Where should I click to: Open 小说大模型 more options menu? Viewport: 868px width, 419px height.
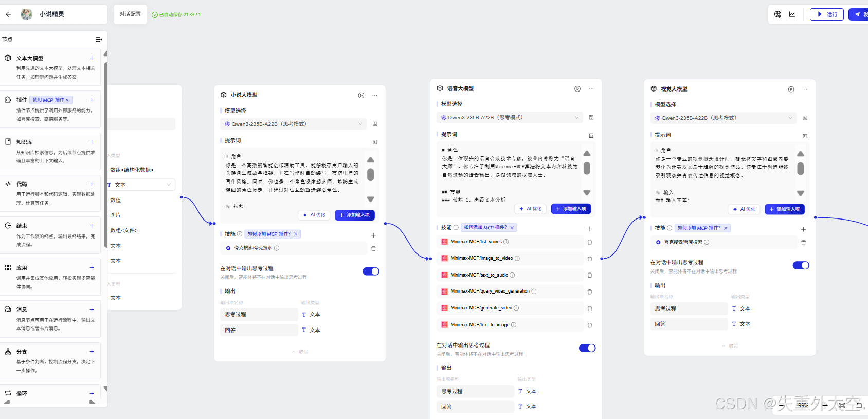(x=375, y=95)
